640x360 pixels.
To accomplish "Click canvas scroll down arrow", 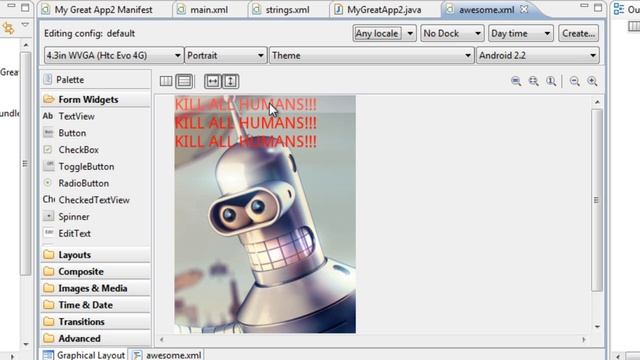I will (x=597, y=327).
